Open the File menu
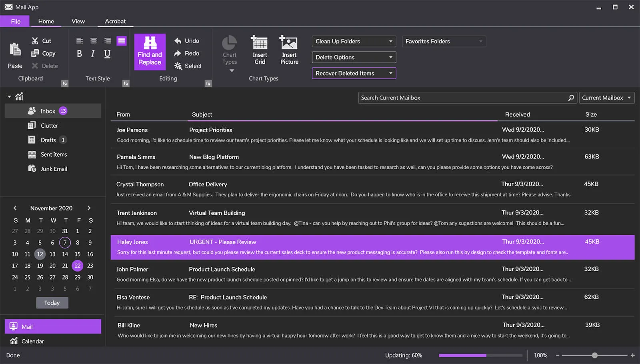This screenshot has height=364, width=640. (15, 21)
